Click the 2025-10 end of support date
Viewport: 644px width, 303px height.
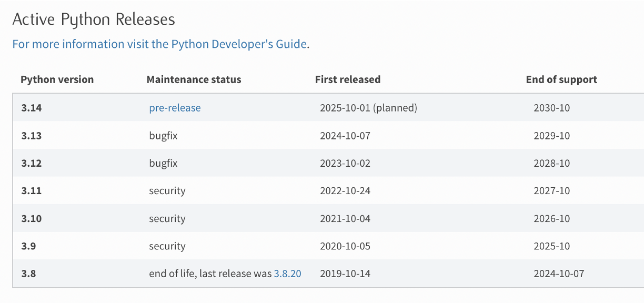click(551, 246)
